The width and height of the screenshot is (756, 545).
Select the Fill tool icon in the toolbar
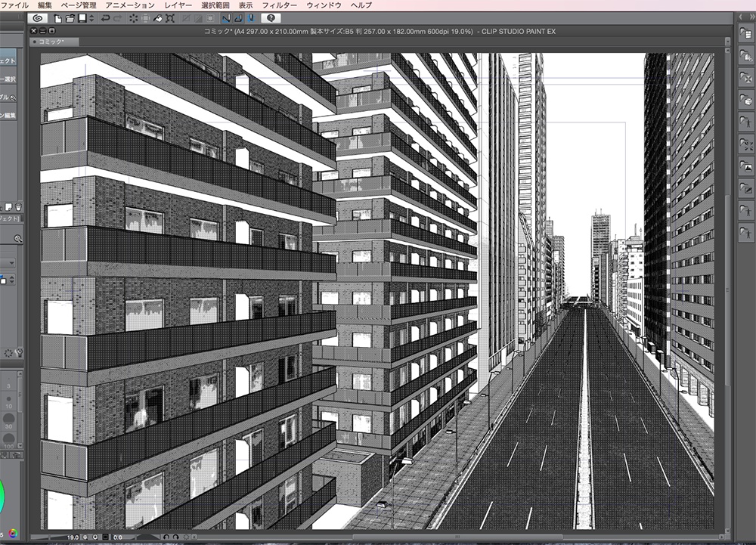click(x=157, y=17)
